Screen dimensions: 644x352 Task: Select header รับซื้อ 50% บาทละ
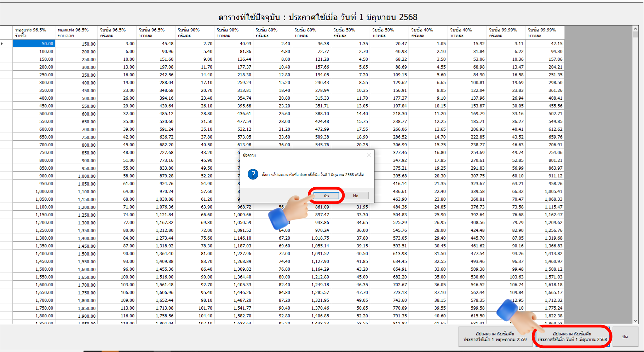point(390,33)
